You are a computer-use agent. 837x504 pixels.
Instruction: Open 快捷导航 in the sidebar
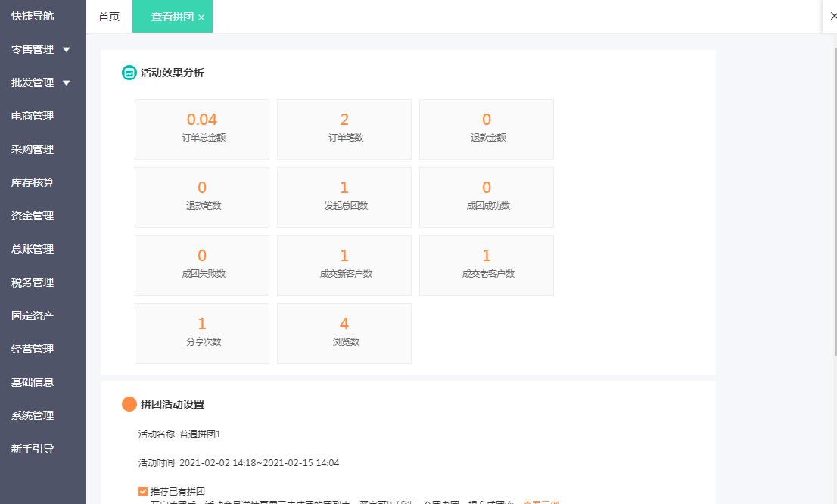pos(32,15)
